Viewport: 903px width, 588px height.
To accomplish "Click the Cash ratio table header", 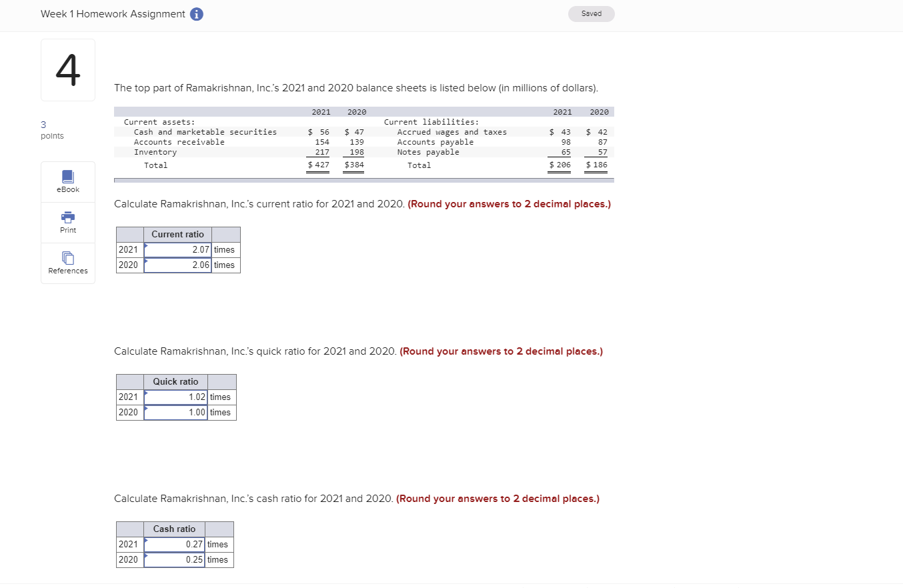I will tap(174, 529).
